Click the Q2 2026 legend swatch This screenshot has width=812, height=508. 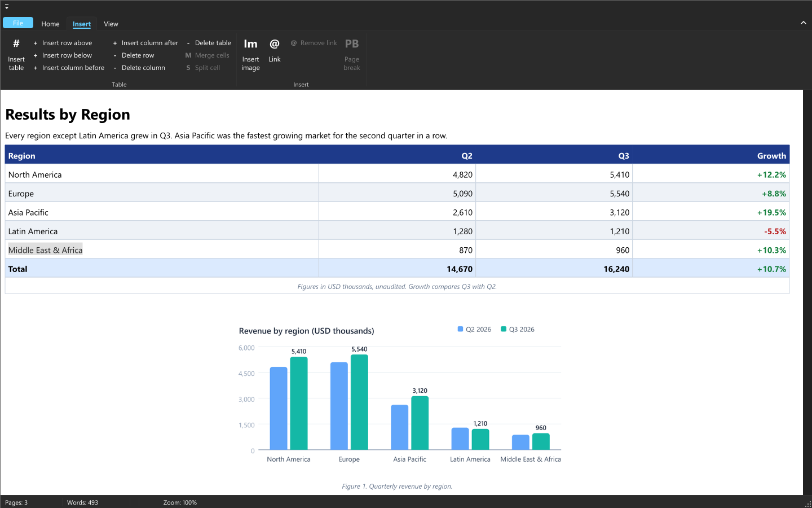[461, 329]
